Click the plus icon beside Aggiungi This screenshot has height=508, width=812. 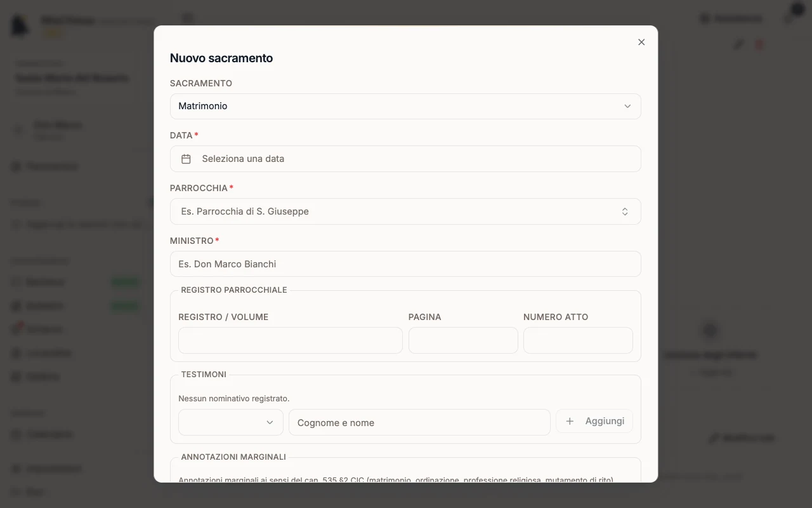(x=570, y=421)
